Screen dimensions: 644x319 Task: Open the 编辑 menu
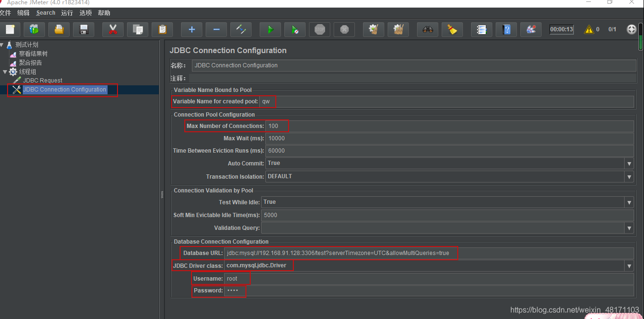pyautogui.click(x=23, y=13)
